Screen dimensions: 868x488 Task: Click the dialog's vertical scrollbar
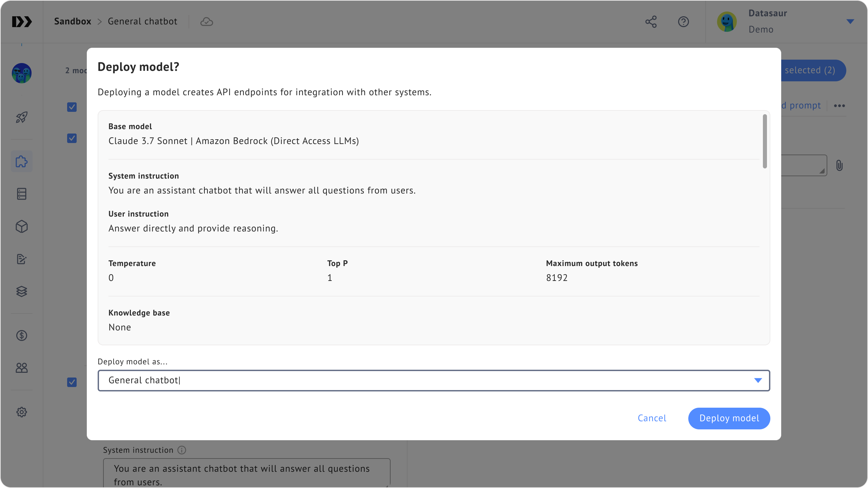coord(765,141)
